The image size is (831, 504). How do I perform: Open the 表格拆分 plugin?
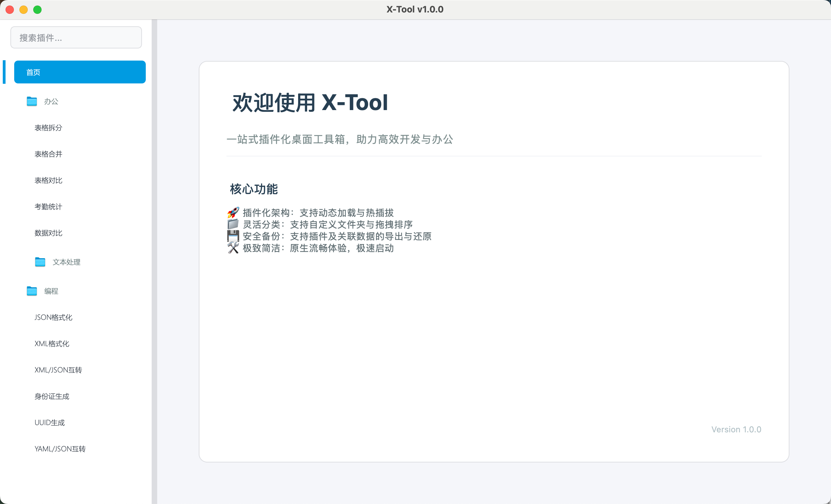click(x=48, y=128)
